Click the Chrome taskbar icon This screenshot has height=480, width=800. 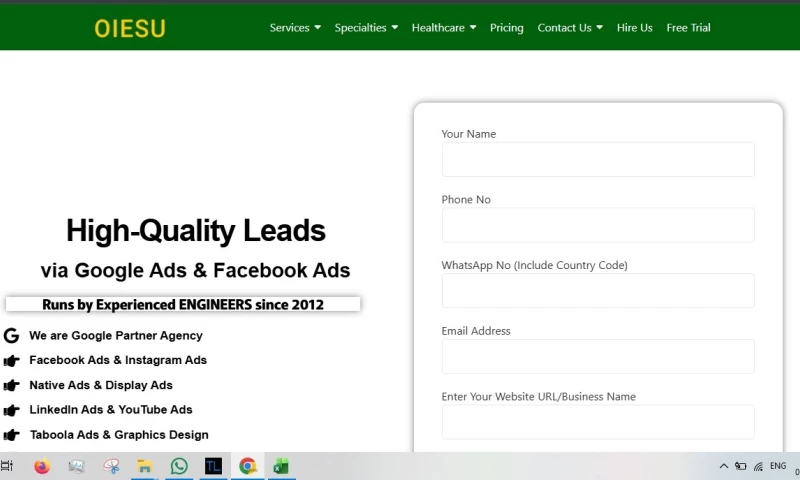pyautogui.click(x=247, y=466)
